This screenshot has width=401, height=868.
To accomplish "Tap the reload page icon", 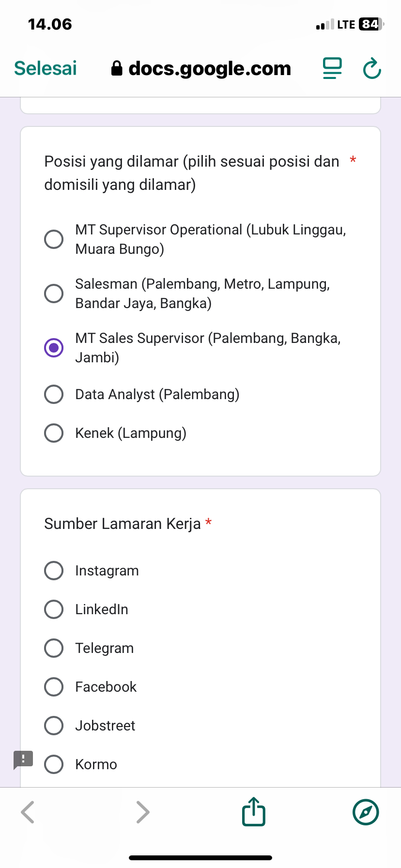I will [372, 69].
